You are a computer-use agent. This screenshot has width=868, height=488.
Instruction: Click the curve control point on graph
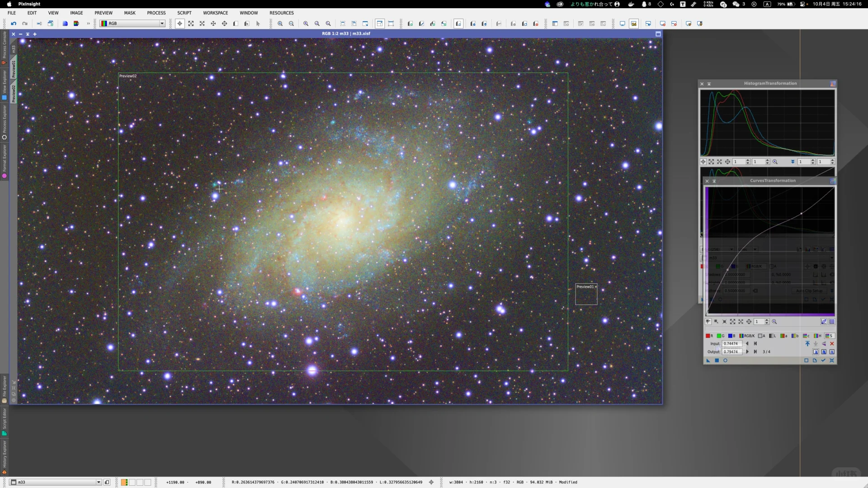pyautogui.click(x=802, y=214)
